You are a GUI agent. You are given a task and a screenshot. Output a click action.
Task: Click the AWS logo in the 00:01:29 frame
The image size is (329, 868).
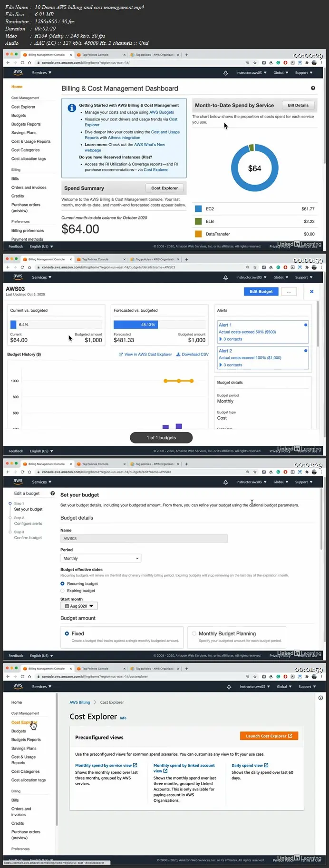(x=18, y=482)
